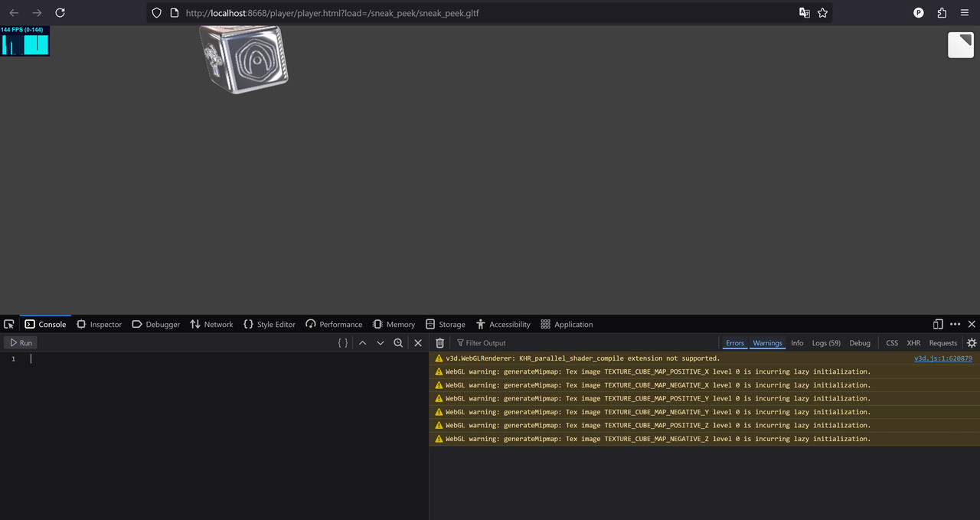Open reverse history search

398,343
